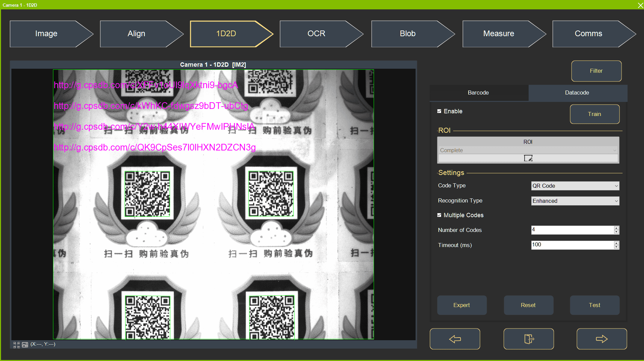Image resolution: width=644 pixels, height=361 pixels.
Task: Click the "Number of Codes" label
Action: tap(460, 230)
